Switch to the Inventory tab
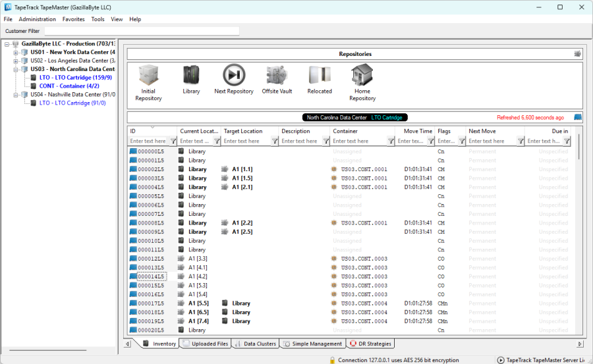The image size is (593, 364). click(x=159, y=344)
